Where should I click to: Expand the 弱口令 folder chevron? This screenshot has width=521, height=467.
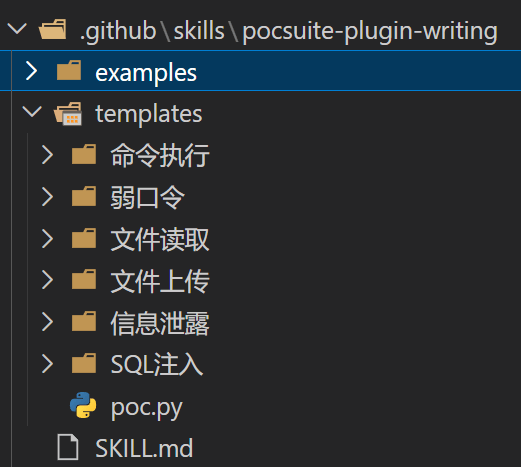pos(47,197)
